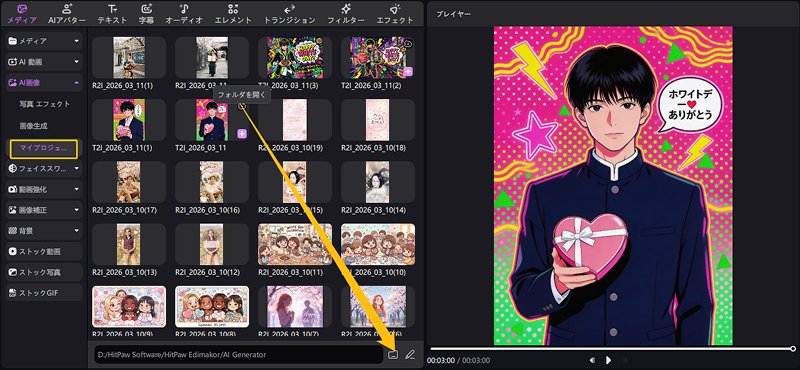The height and width of the screenshot is (370, 800).
Task: Open ストックGIF in the sidebar
Action: tap(44, 293)
